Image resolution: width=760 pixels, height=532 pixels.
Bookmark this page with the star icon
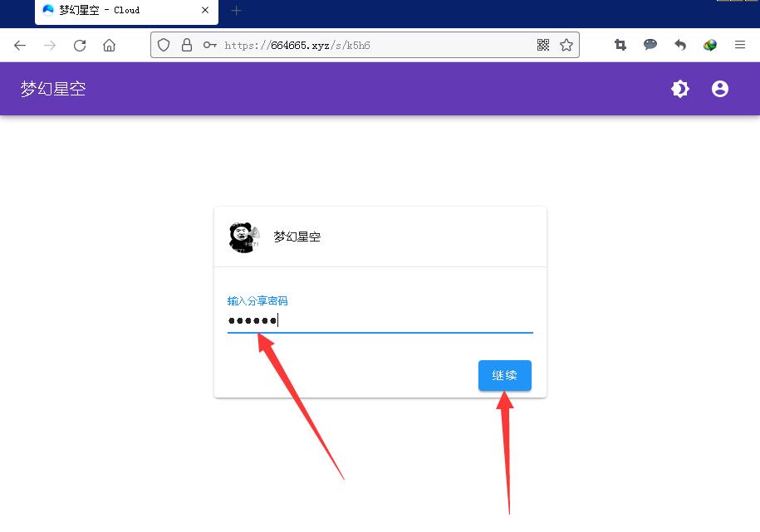[x=566, y=46]
